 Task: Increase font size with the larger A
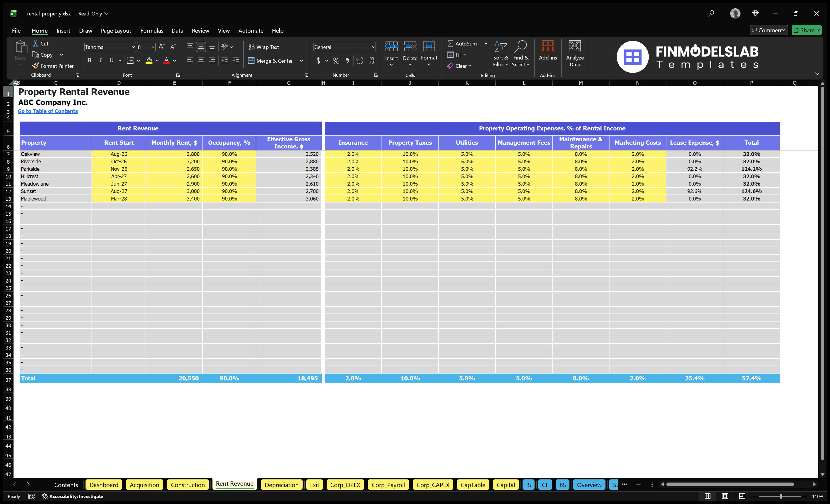[162, 47]
